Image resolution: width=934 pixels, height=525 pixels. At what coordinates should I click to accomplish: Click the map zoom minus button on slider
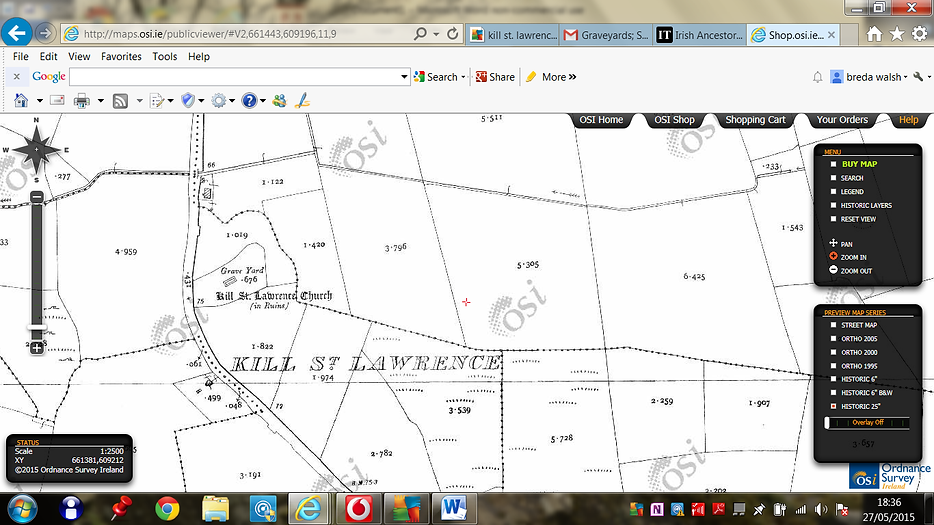[37, 197]
